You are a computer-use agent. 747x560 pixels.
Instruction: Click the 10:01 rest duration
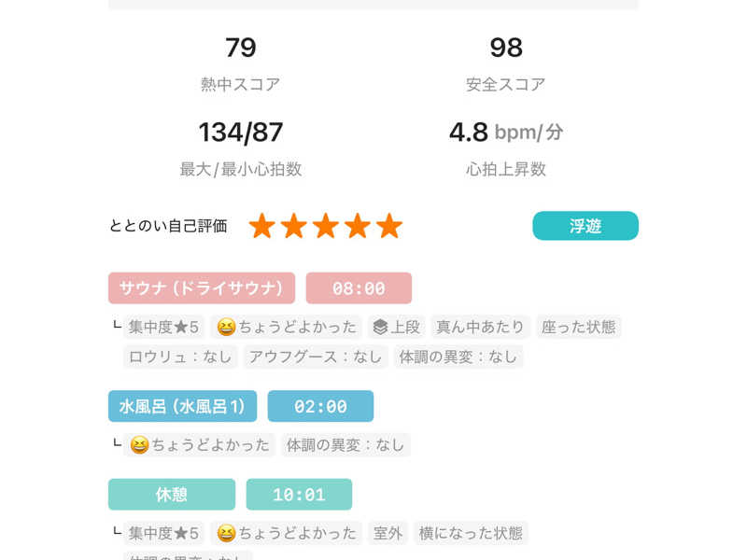click(x=299, y=495)
